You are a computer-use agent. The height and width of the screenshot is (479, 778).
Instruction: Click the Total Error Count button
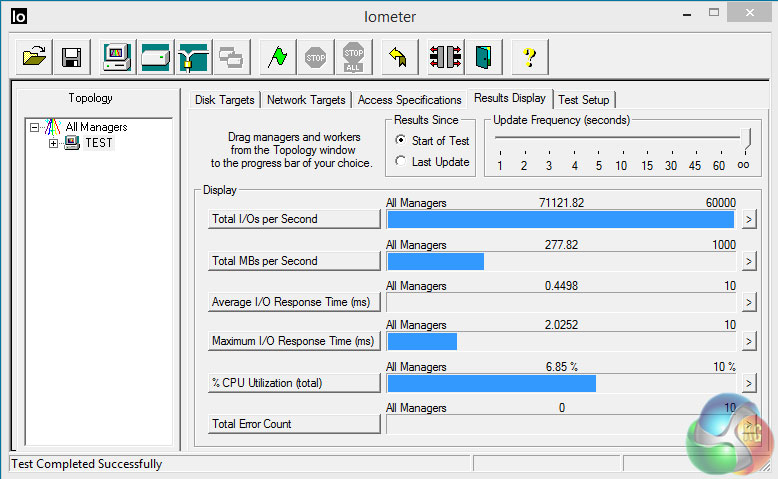pyautogui.click(x=294, y=424)
